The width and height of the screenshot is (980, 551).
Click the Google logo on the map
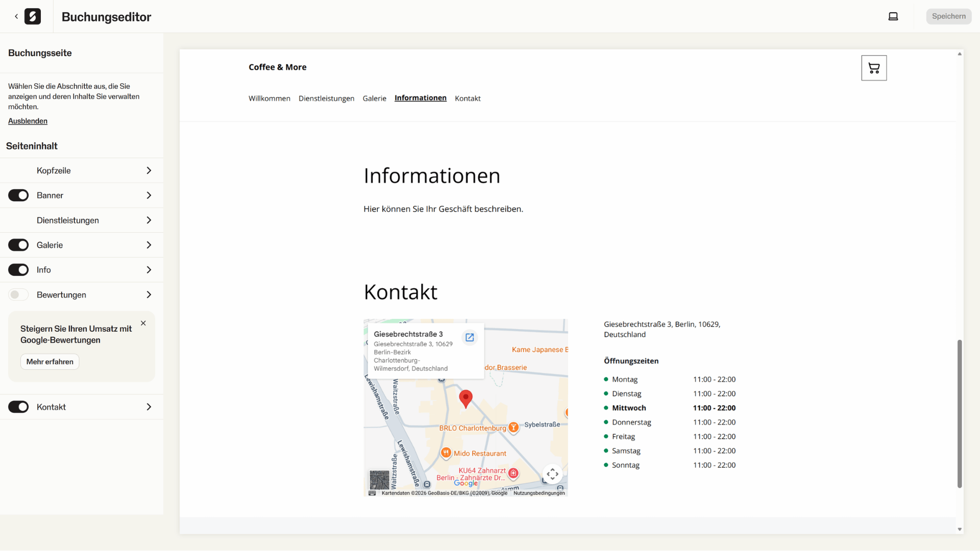(x=465, y=483)
